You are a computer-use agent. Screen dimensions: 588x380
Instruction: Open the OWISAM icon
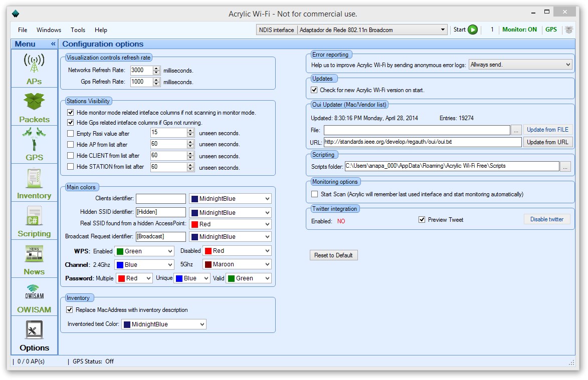pos(34,292)
